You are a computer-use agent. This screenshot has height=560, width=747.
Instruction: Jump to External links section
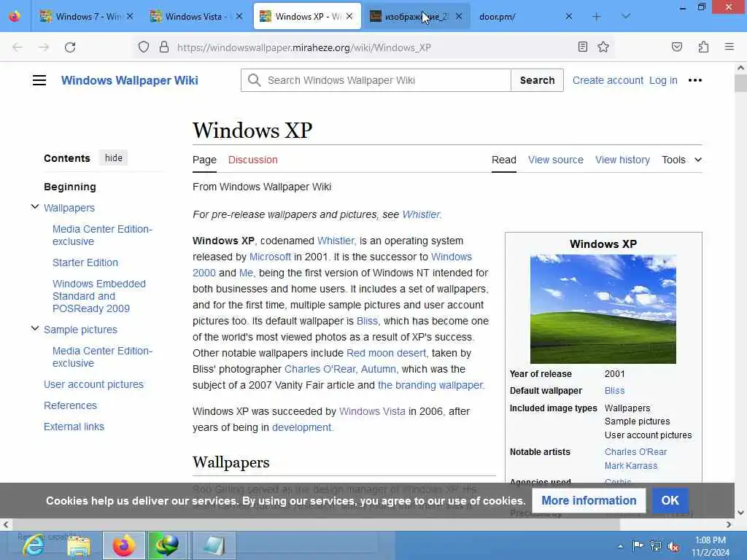[74, 427]
